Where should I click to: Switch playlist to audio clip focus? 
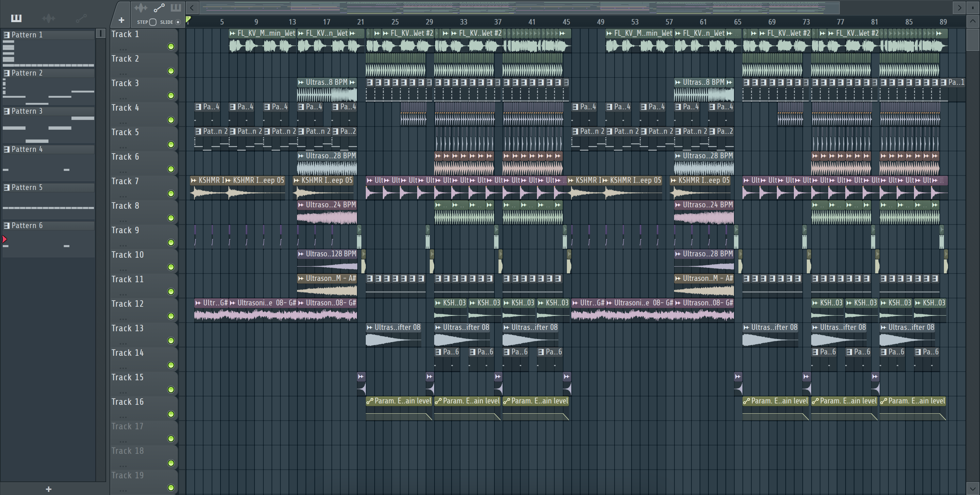tap(141, 7)
